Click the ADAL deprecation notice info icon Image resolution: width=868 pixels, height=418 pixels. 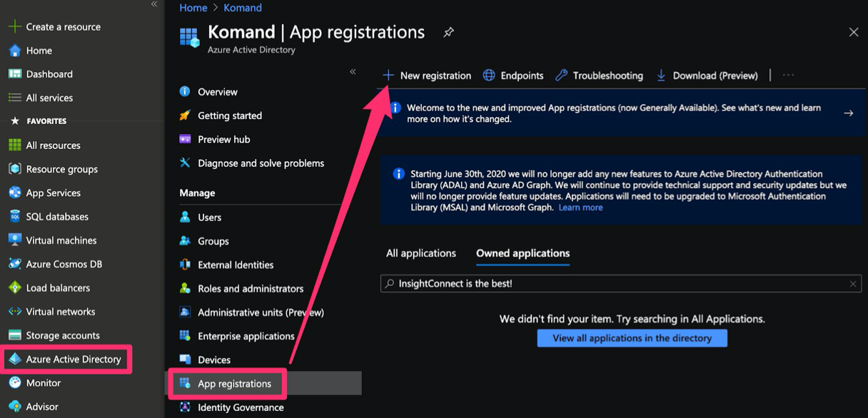(399, 174)
